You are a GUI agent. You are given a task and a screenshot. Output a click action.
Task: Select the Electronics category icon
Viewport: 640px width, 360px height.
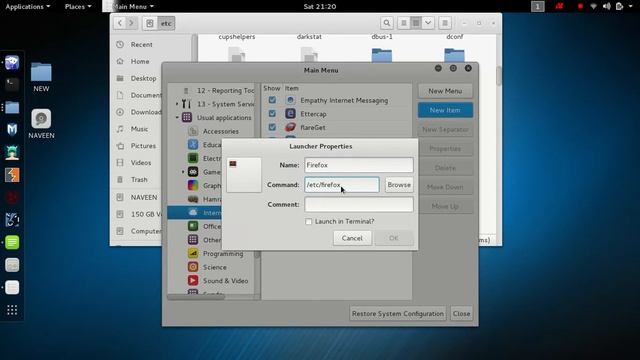[x=193, y=158]
